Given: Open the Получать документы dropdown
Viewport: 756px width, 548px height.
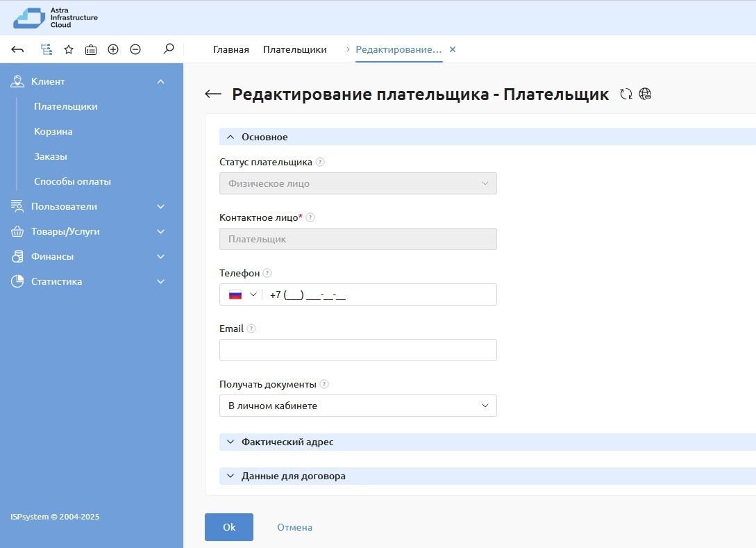Looking at the screenshot, I should point(358,406).
